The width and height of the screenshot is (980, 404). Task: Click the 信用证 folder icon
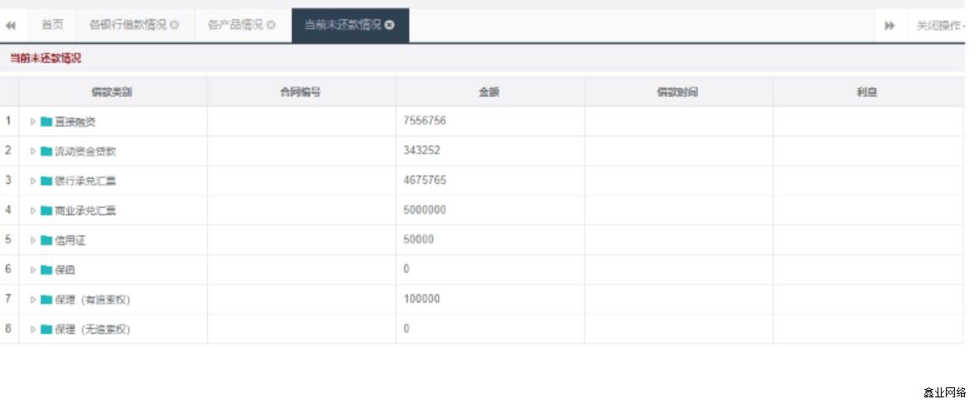tap(47, 240)
